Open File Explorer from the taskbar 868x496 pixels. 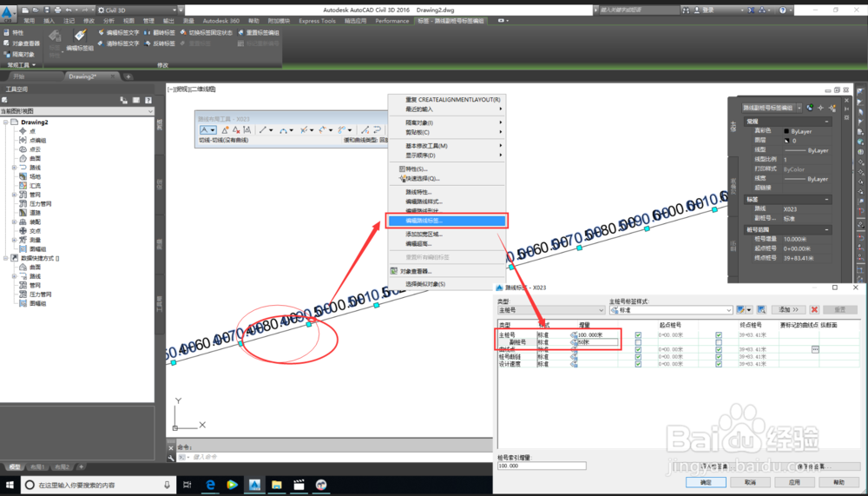point(277,485)
